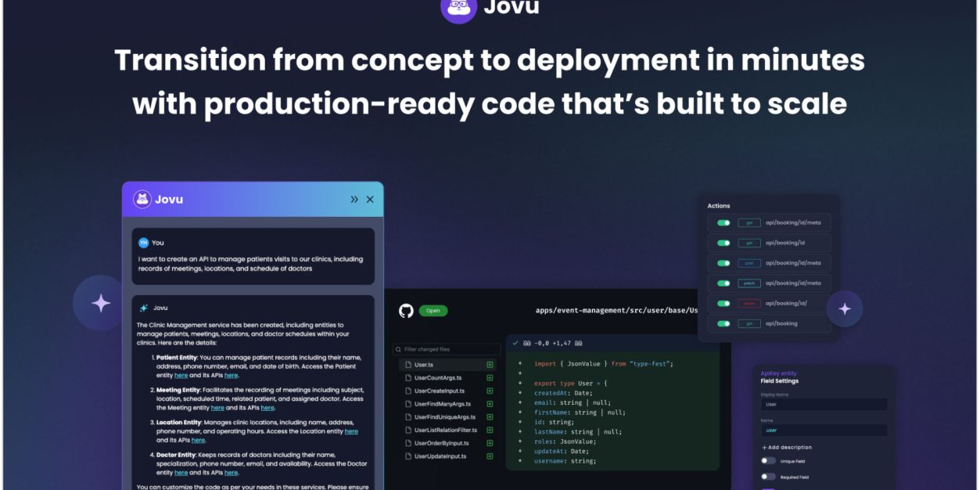This screenshot has width=980, height=490.
Task: Click the Name field containing user
Action: [824, 431]
